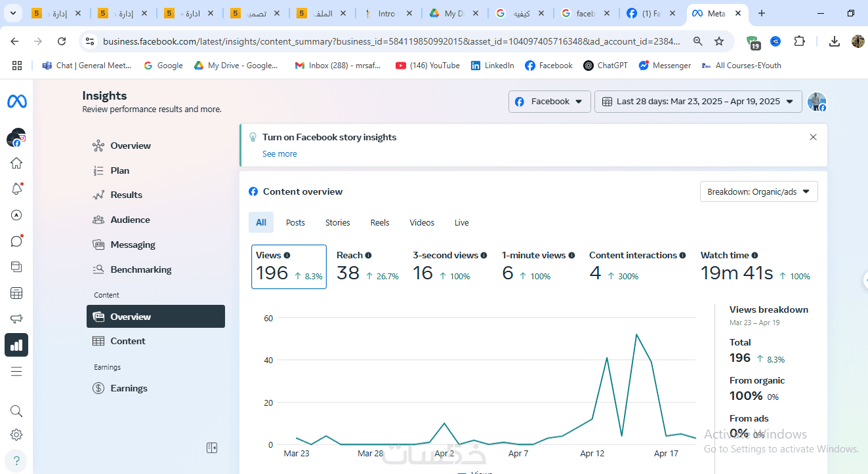The width and height of the screenshot is (868, 474).
Task: Switch to the Videos tab
Action: [422, 223]
